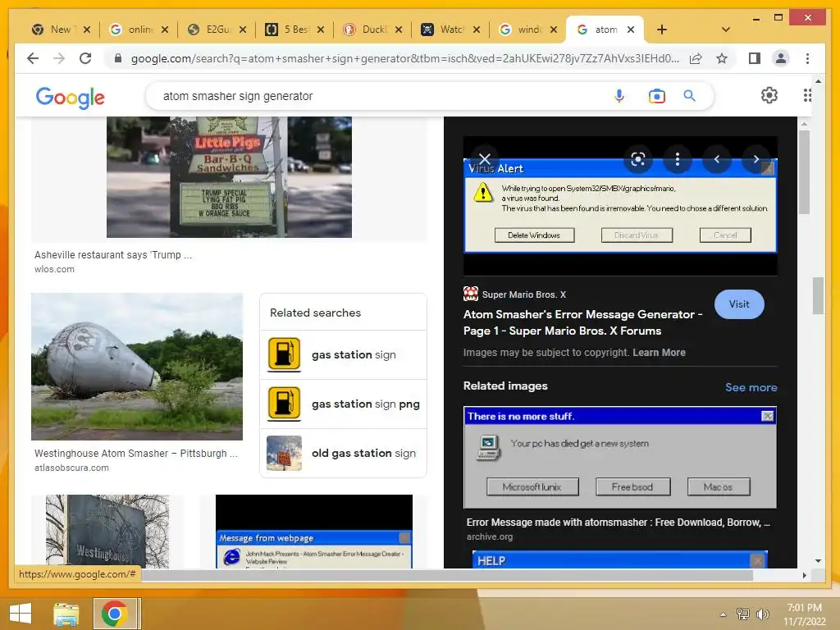Select gas station sign png search
The image size is (840, 630).
[343, 404]
